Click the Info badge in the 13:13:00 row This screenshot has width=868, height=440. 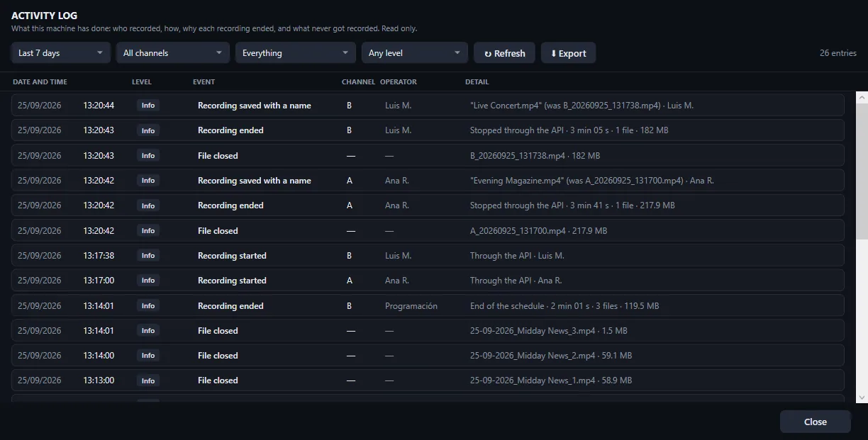(148, 380)
